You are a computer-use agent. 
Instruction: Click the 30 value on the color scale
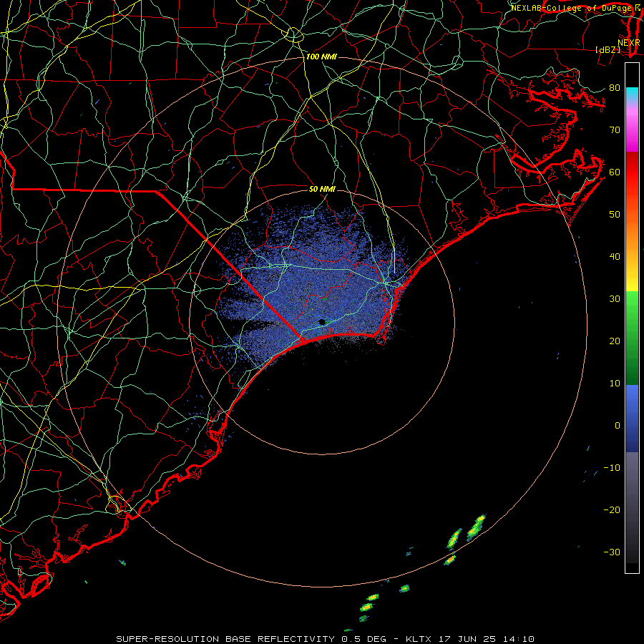pyautogui.click(x=615, y=299)
